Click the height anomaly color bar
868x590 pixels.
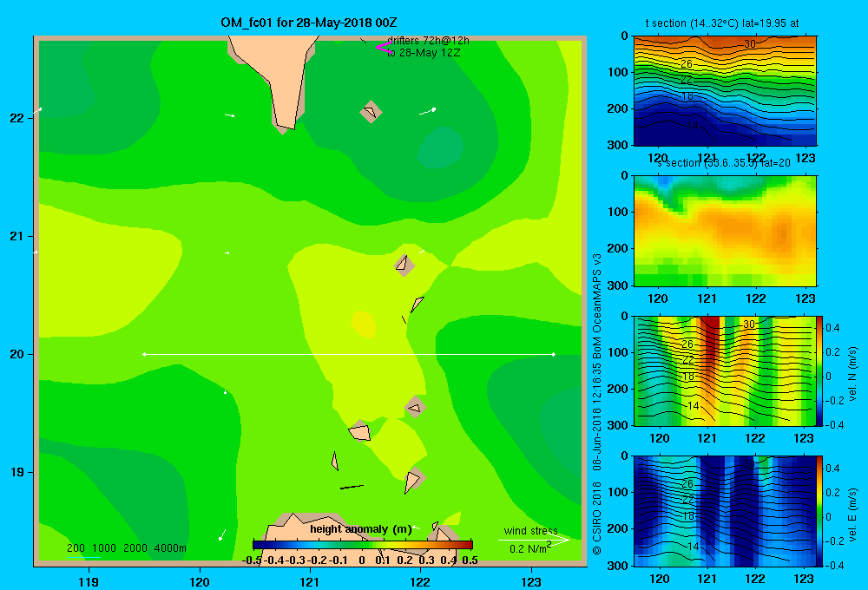(x=363, y=545)
